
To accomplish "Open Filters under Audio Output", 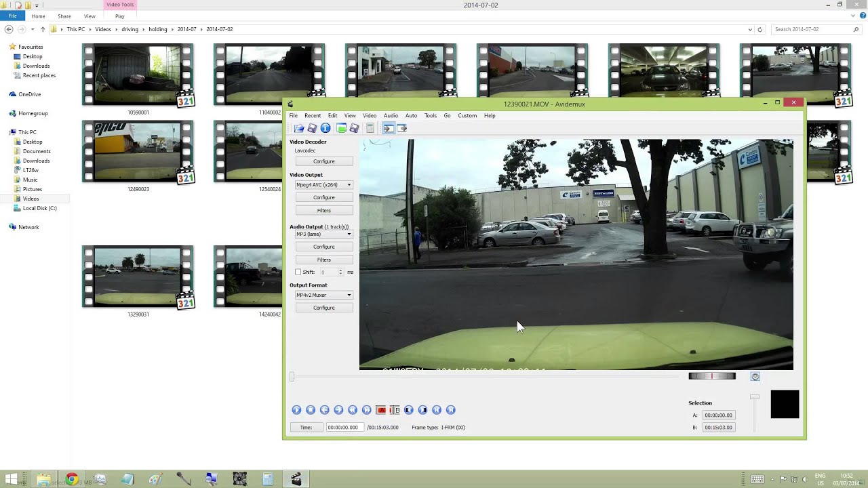I will 324,260.
